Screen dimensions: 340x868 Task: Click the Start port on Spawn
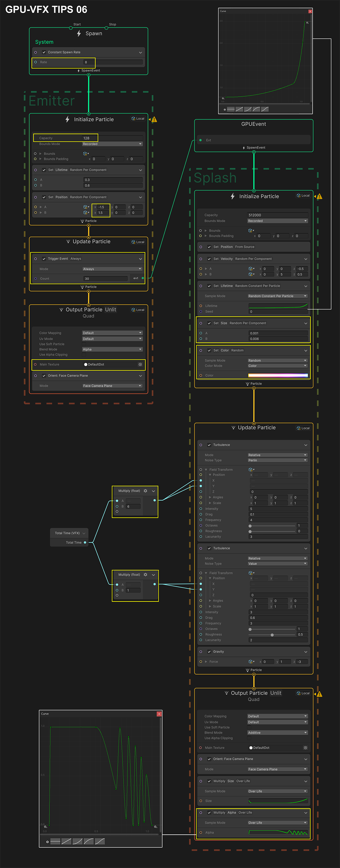coord(71,28)
